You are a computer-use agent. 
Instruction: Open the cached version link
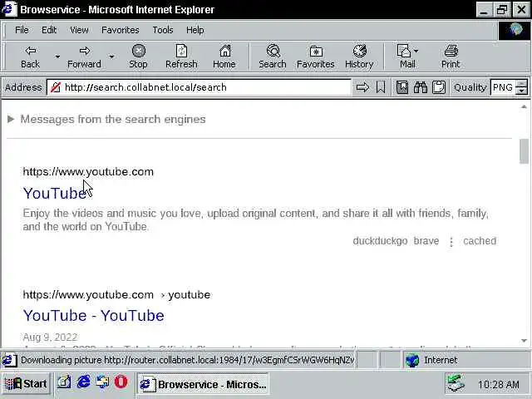point(480,241)
